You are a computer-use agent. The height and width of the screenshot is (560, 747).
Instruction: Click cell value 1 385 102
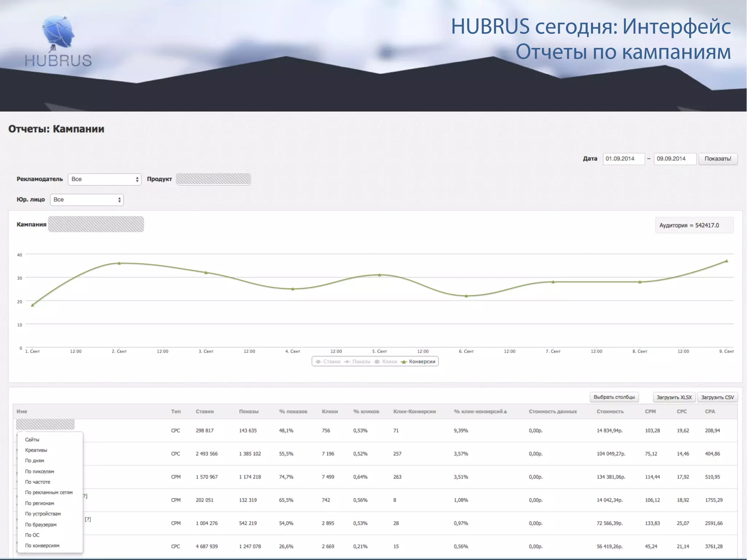(250, 454)
